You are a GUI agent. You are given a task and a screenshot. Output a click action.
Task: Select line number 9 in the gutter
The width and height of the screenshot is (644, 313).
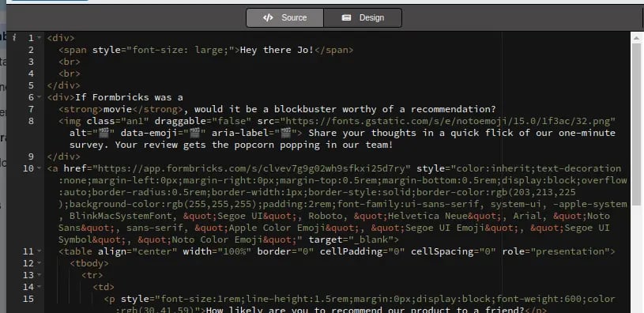pyautogui.click(x=32, y=157)
